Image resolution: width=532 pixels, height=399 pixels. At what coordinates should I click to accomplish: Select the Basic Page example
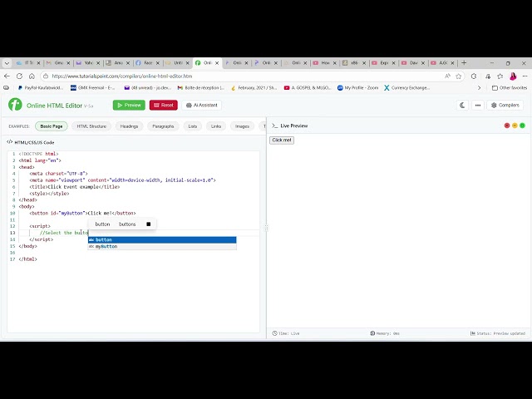pos(52,126)
